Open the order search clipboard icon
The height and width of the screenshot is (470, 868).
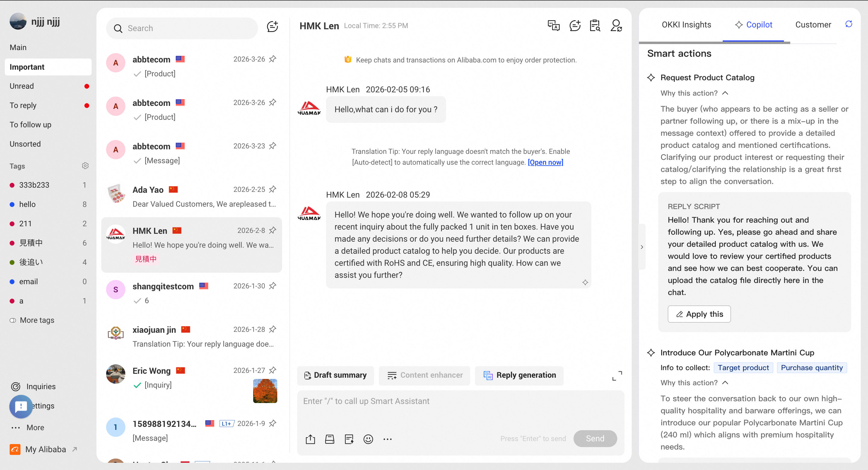pyautogui.click(x=595, y=26)
